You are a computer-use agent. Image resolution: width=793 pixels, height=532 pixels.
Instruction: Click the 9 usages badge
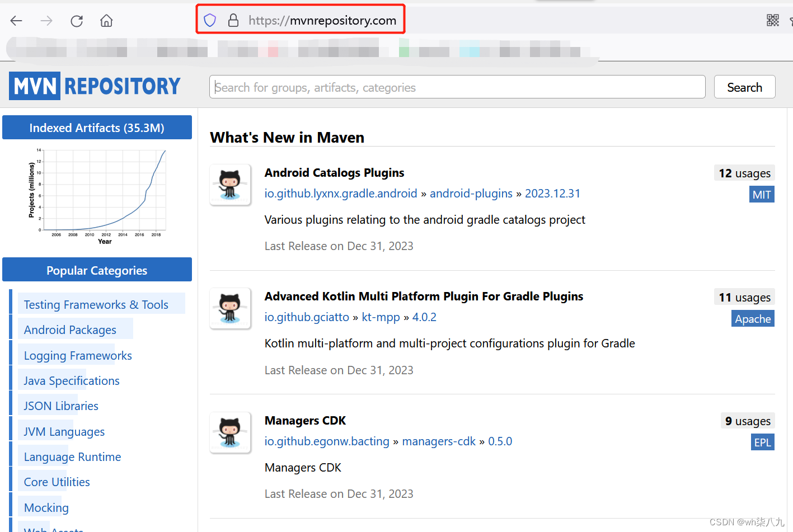click(748, 421)
